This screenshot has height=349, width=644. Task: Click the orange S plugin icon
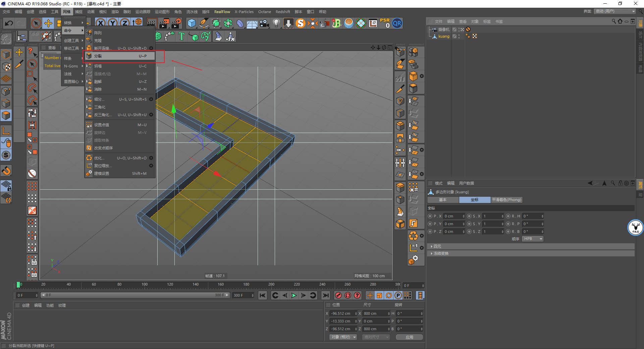tap(301, 23)
